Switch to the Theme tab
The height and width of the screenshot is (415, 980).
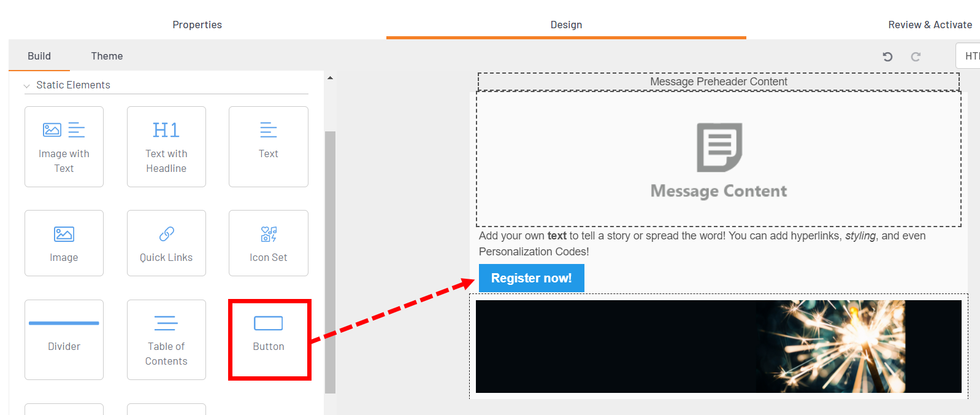107,56
